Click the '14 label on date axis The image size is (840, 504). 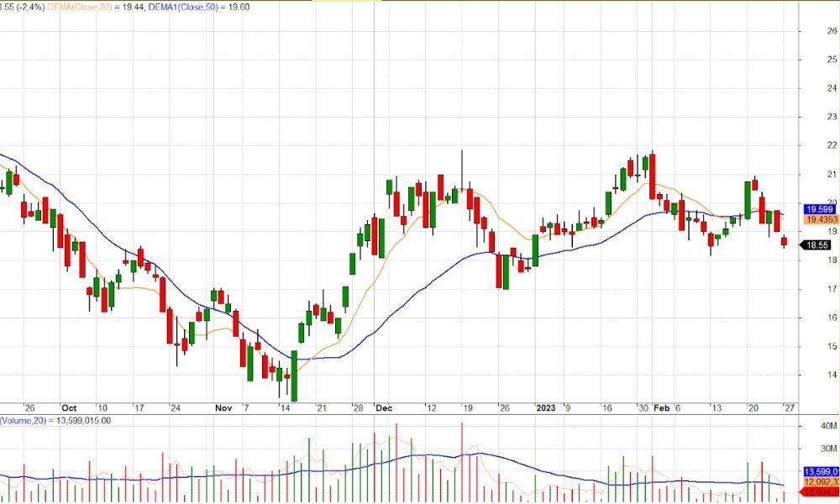tap(284, 408)
